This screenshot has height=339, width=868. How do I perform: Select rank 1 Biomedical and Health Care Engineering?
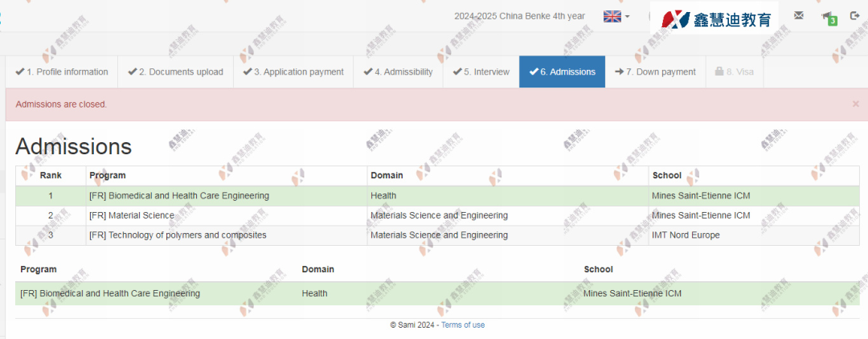coord(178,195)
